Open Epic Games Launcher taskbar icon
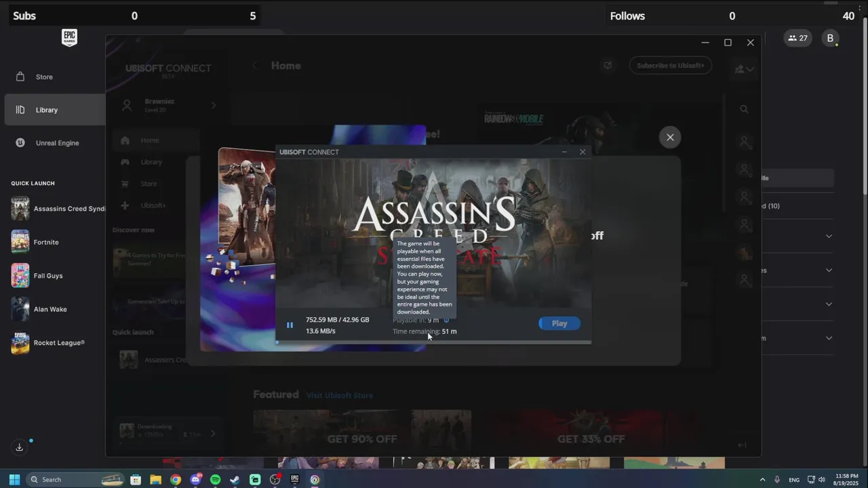Viewport: 868px width, 488px height. tap(294, 479)
